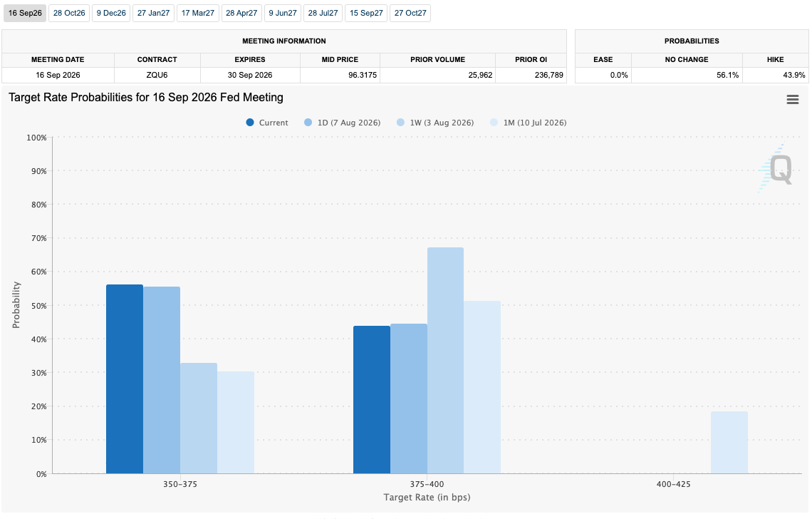This screenshot has width=812, height=519.
Task: Go to the 28 Jul27 meeting tab
Action: [x=323, y=13]
